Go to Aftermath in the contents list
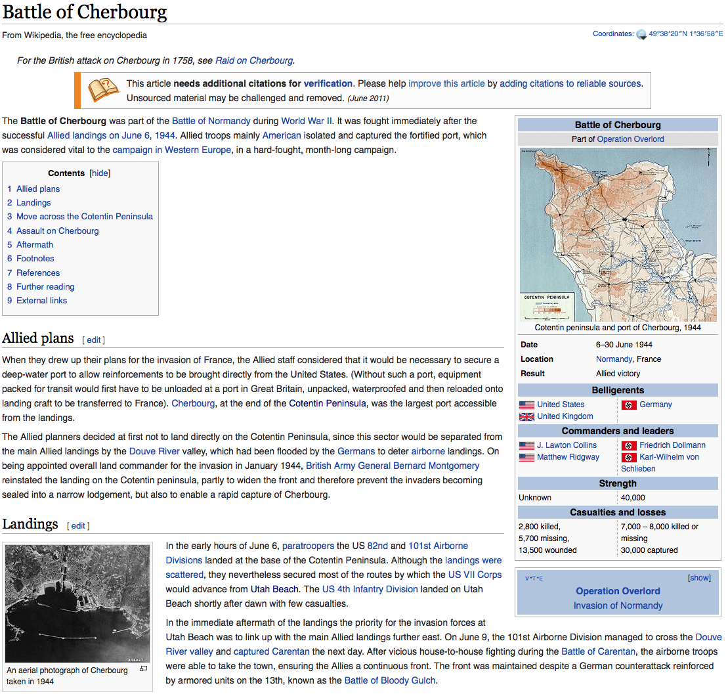Viewport: 728px width, 700px height. click(x=35, y=244)
